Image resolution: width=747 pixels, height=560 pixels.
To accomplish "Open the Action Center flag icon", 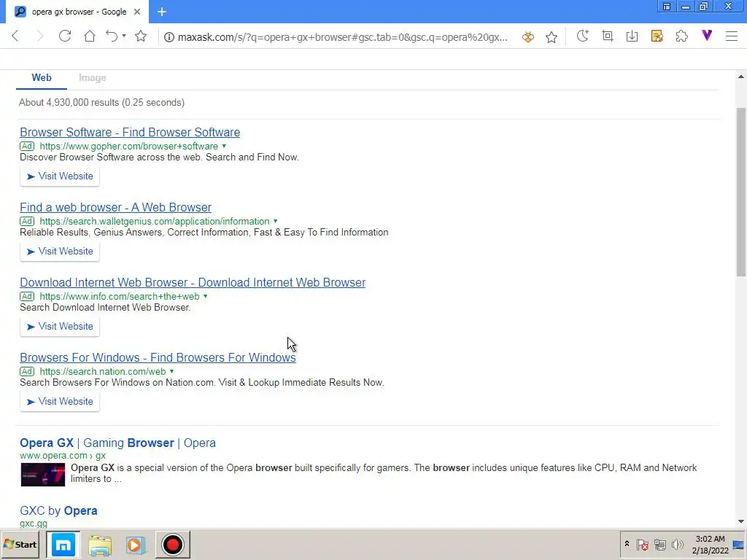I will coord(642,544).
